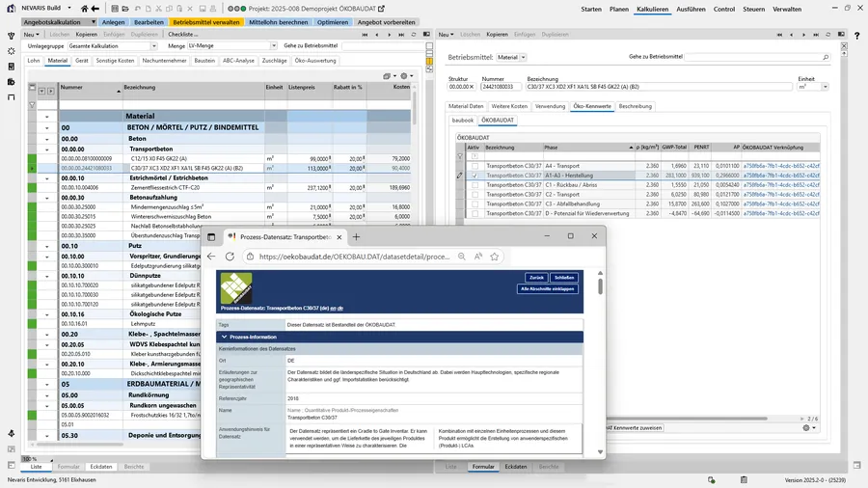Open the Kalkulieren menu
Image resolution: width=868 pixels, height=488 pixels.
click(x=652, y=9)
